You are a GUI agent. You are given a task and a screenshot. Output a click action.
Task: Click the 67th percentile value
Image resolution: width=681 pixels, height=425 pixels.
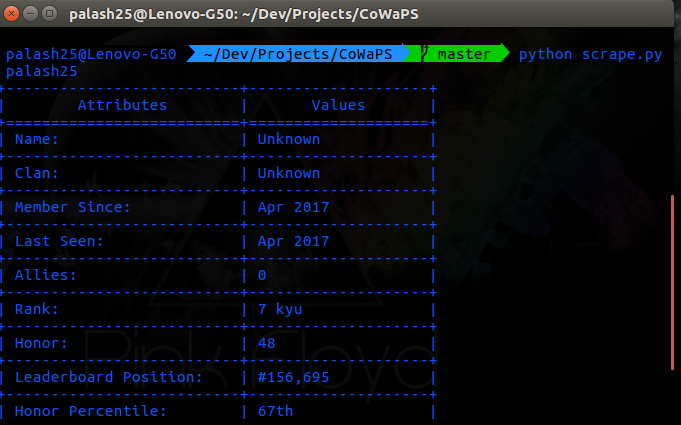click(275, 411)
